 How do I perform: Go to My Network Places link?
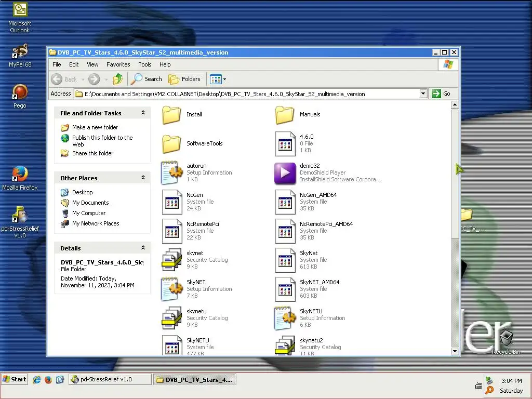click(96, 223)
